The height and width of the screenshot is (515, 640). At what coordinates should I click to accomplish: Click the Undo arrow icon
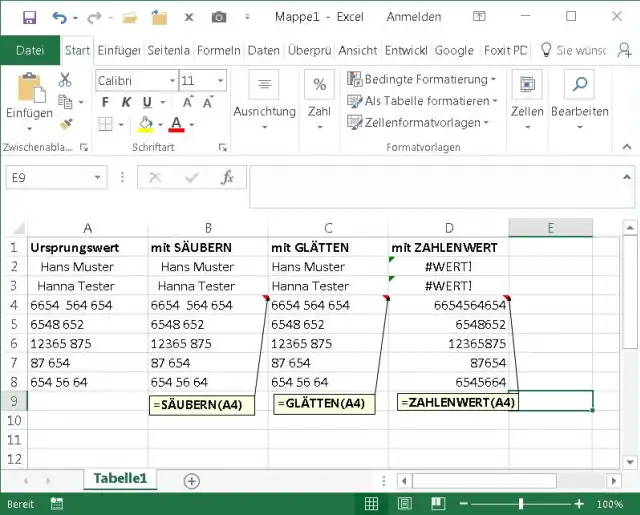pyautogui.click(x=59, y=17)
